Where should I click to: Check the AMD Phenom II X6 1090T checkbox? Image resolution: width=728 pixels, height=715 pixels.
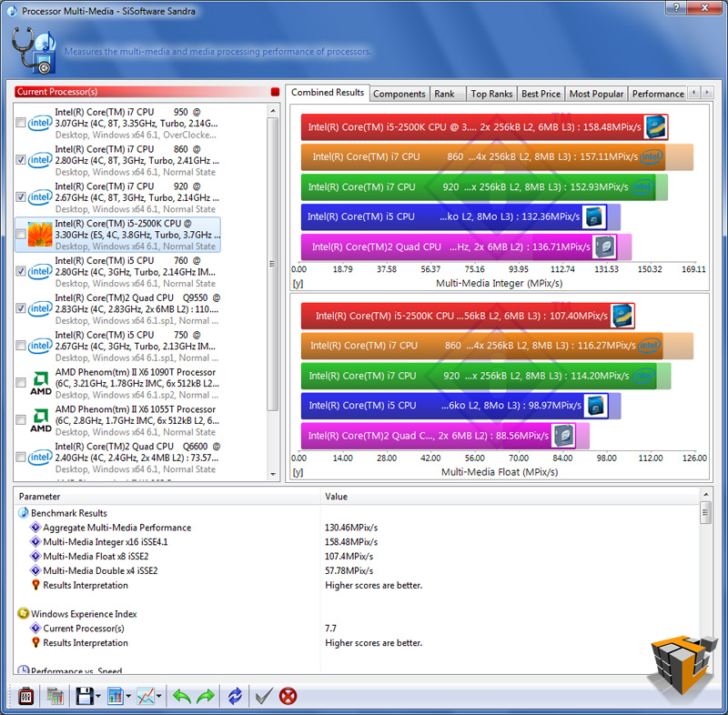20,382
